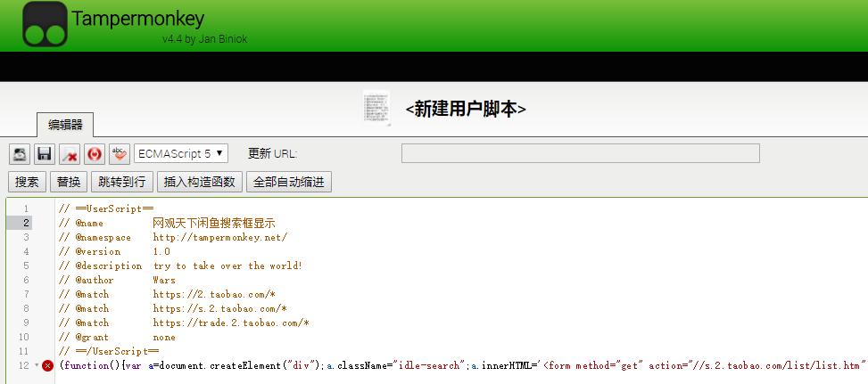Screen dimensions: 868x384
Task: Click the '// ==/UserScript==' line
Action: [x=109, y=351]
